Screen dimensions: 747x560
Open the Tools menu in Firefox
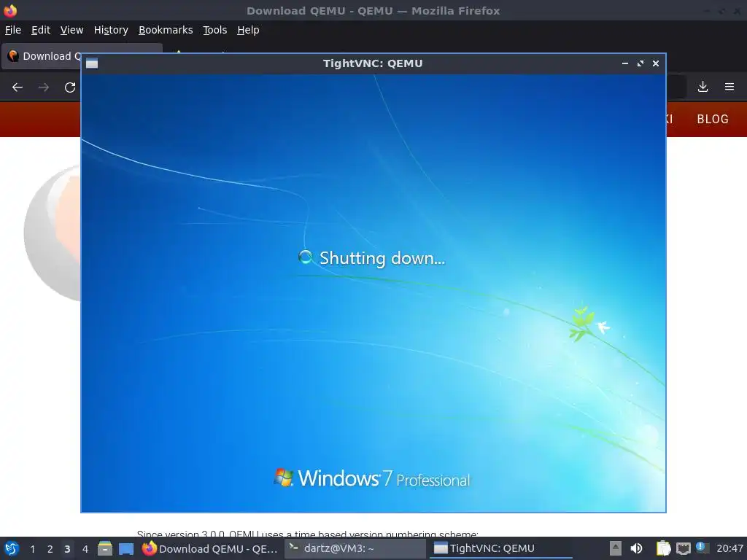pyautogui.click(x=215, y=30)
